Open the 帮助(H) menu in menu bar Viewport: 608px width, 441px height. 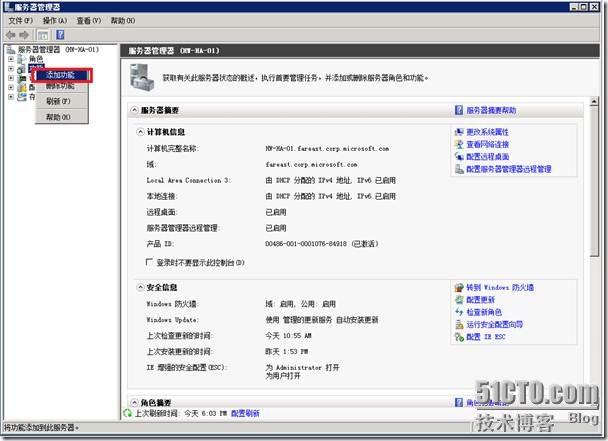point(123,21)
